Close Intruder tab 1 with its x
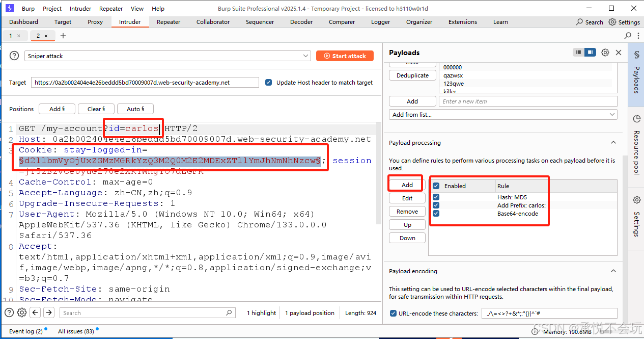 pos(19,36)
